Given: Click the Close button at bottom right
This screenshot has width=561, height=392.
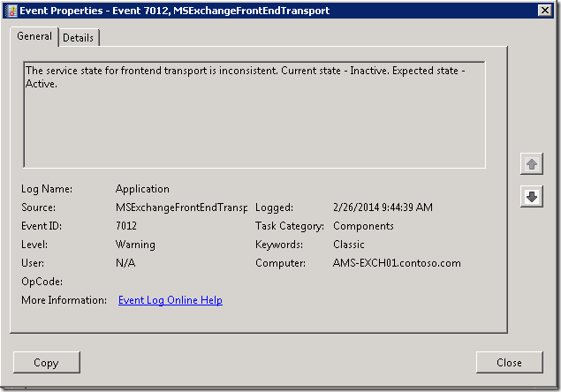Looking at the screenshot, I should (x=509, y=362).
